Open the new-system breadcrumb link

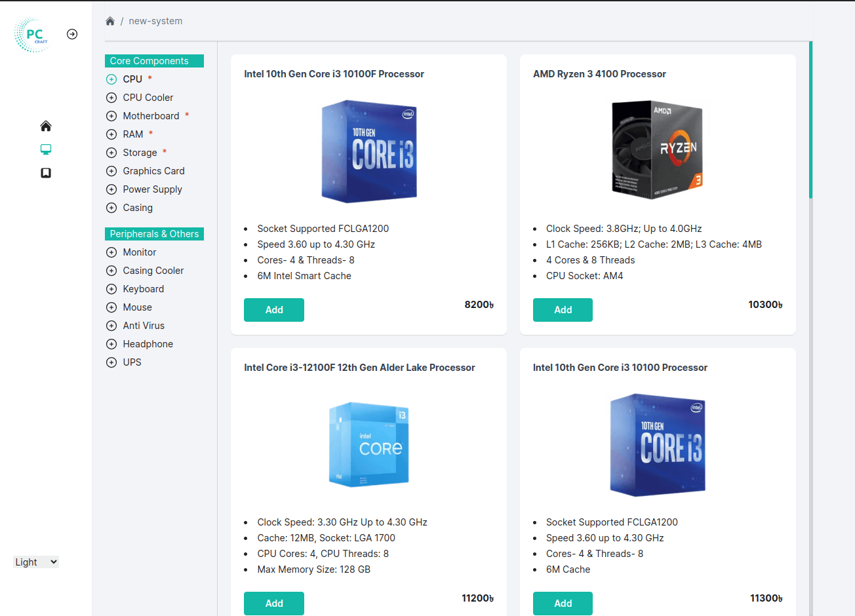click(155, 20)
